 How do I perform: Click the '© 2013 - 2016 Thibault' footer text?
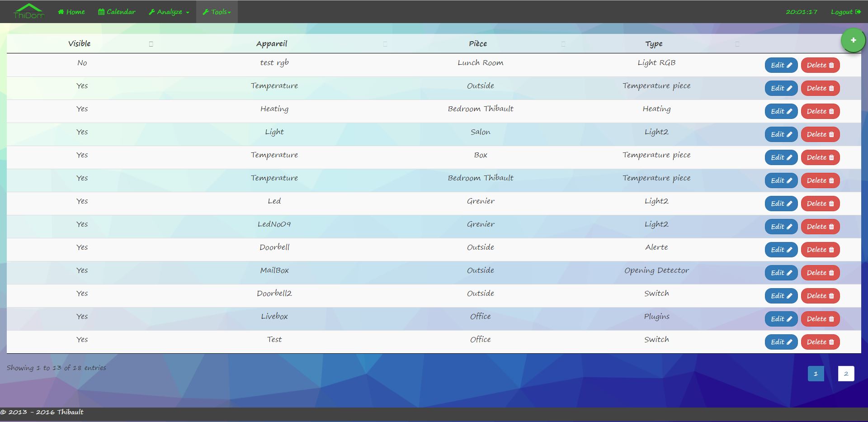coord(42,412)
